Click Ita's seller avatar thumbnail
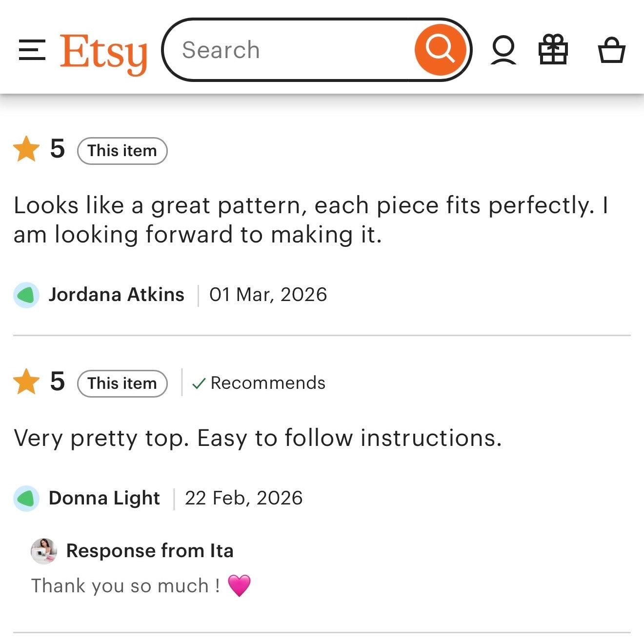The height and width of the screenshot is (644, 644). pos(43,552)
